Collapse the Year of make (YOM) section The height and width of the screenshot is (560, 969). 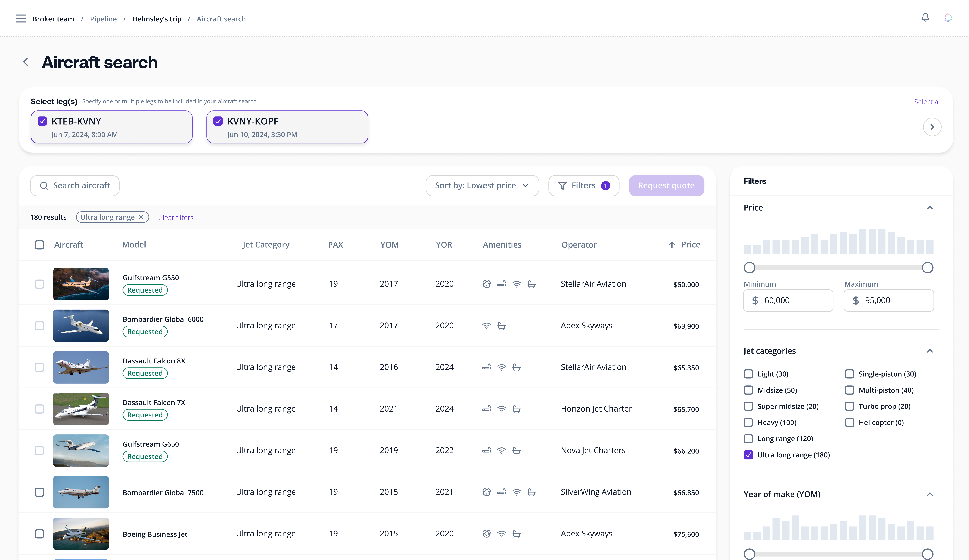930,494
